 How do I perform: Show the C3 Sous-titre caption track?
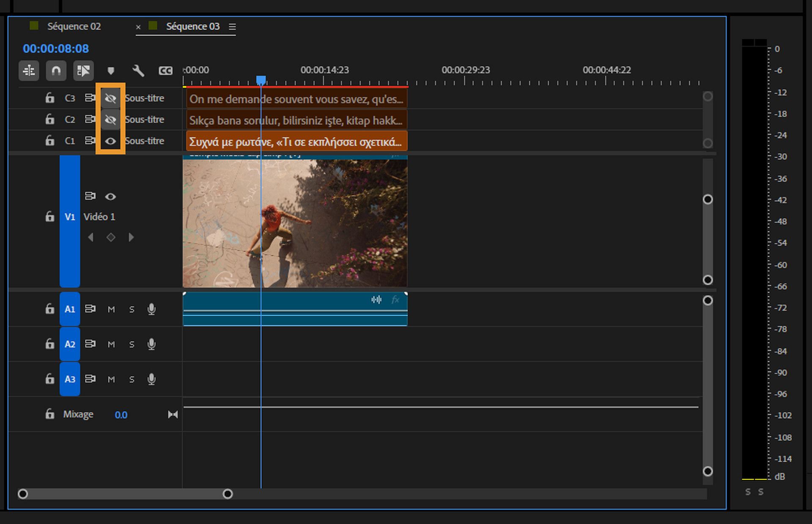[x=111, y=98]
